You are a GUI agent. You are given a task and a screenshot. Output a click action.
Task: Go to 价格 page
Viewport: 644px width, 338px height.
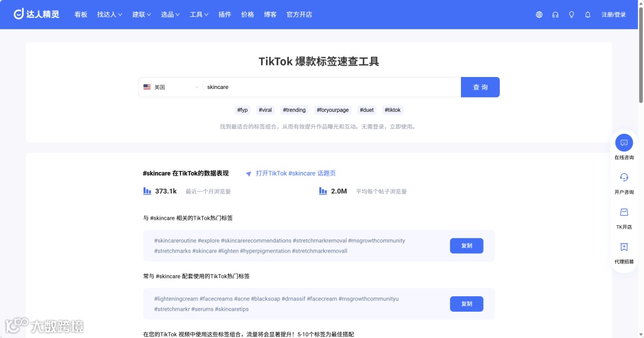pos(247,14)
